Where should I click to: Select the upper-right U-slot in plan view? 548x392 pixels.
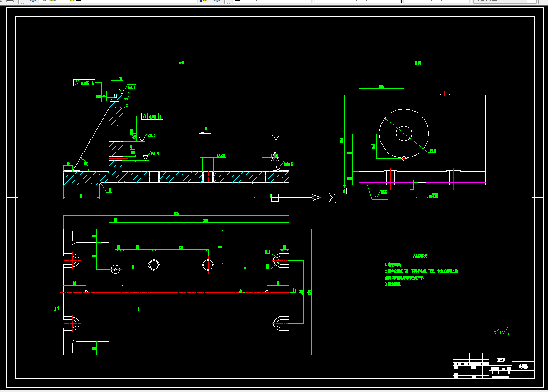[x=281, y=260]
